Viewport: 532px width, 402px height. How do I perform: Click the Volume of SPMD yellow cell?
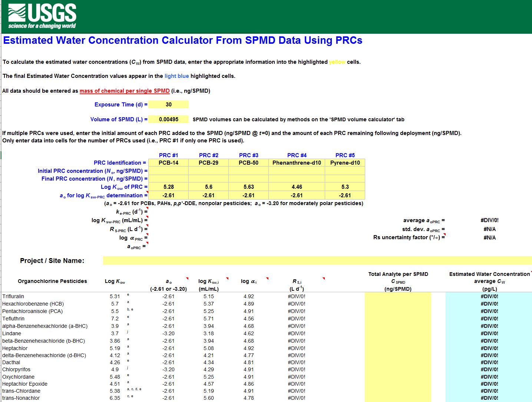pyautogui.click(x=168, y=119)
